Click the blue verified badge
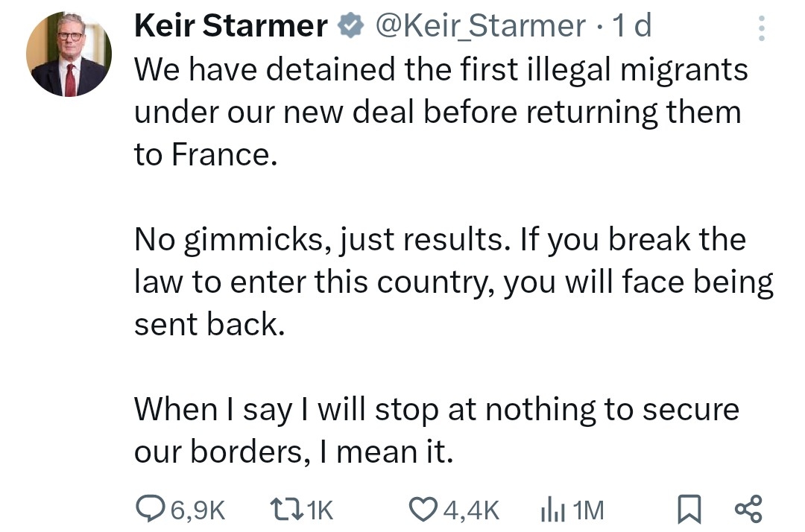 coord(349,27)
